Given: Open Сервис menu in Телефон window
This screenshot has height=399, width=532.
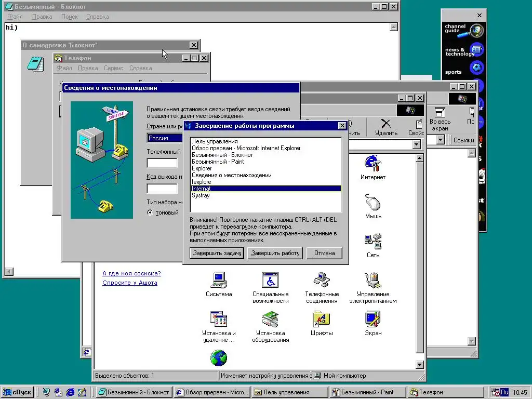Looking at the screenshot, I should (113, 68).
